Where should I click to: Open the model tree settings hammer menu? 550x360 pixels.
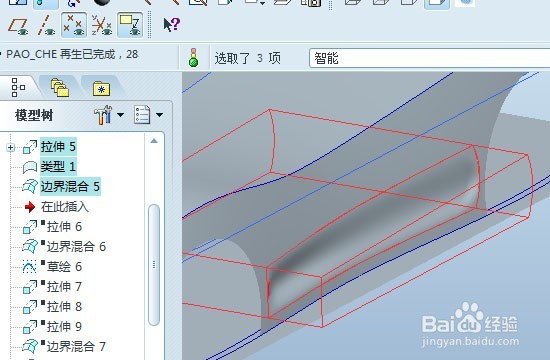pos(120,115)
